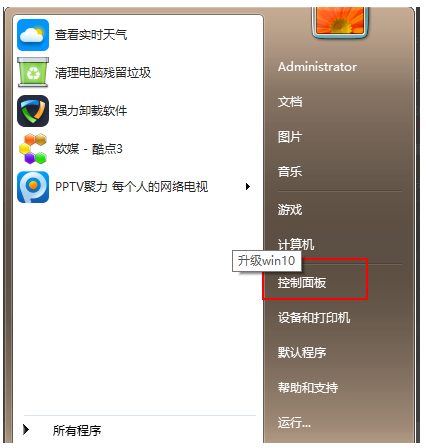Select 设备和打印机
Viewport: 426px width, 448px height.
314,317
